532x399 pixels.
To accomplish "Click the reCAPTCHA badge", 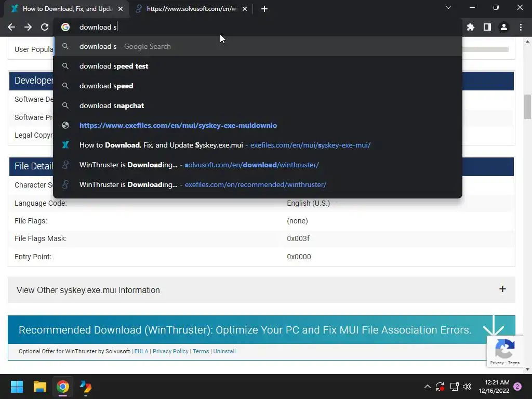I will click(505, 351).
